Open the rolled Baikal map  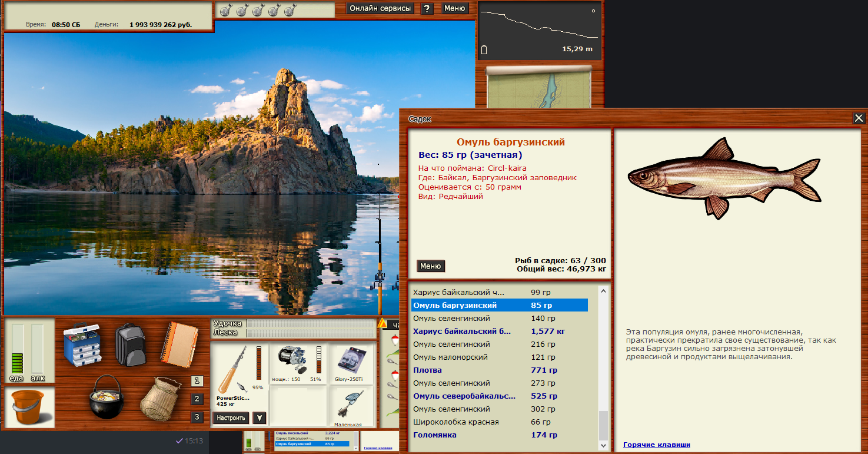(x=538, y=87)
